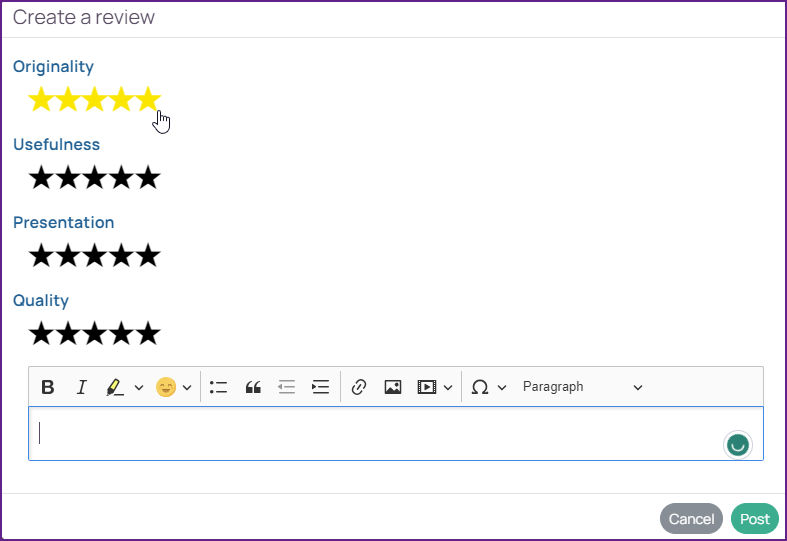Rate Presentation five stars
The image size is (787, 541).
pyautogui.click(x=148, y=255)
